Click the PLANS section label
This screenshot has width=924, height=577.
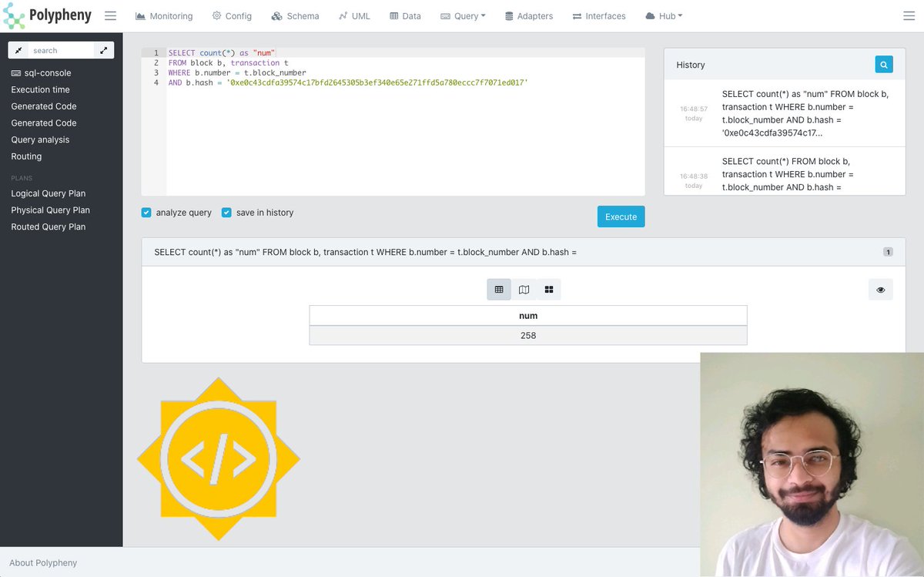point(22,178)
